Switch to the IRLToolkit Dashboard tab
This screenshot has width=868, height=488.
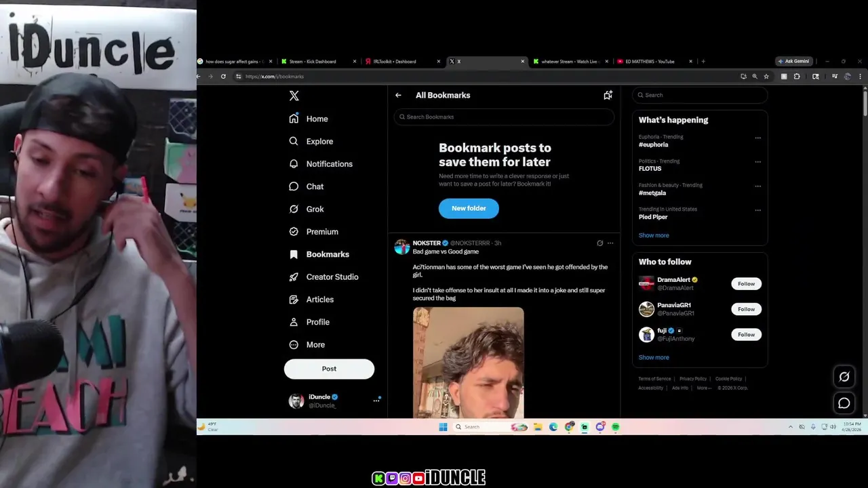(403, 62)
